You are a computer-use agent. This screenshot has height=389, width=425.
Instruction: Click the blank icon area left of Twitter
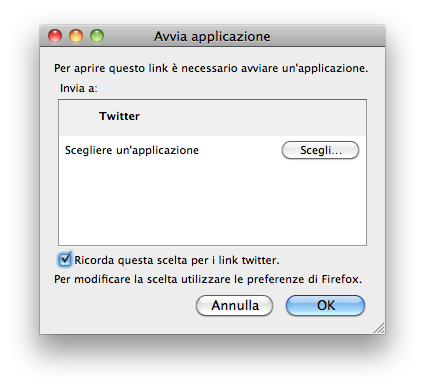(x=79, y=117)
